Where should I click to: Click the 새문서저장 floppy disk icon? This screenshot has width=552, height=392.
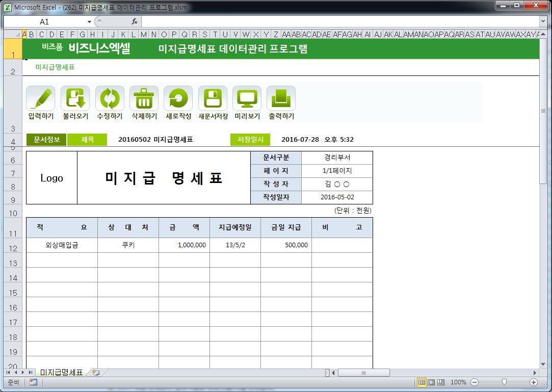click(x=213, y=98)
